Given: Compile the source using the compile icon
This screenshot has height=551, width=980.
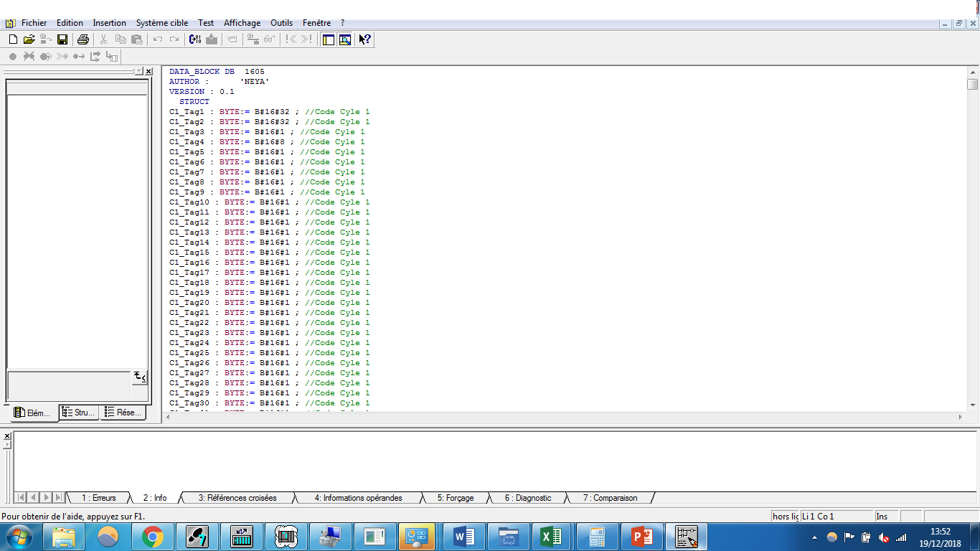Looking at the screenshot, I should tap(195, 39).
